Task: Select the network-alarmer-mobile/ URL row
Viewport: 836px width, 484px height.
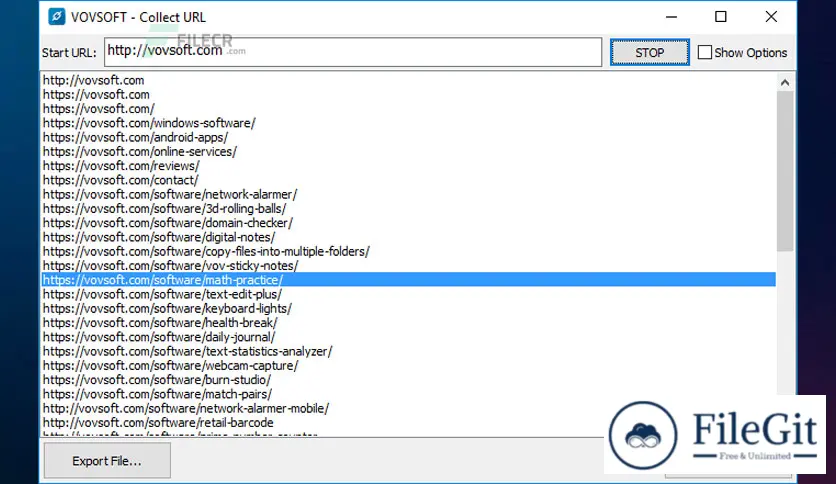Action: 409,409
